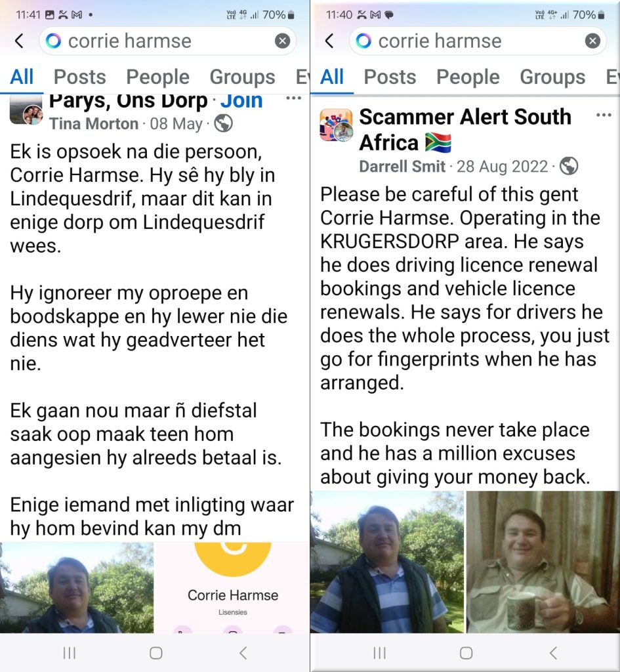Select Groups tab in right screen

pyautogui.click(x=552, y=77)
